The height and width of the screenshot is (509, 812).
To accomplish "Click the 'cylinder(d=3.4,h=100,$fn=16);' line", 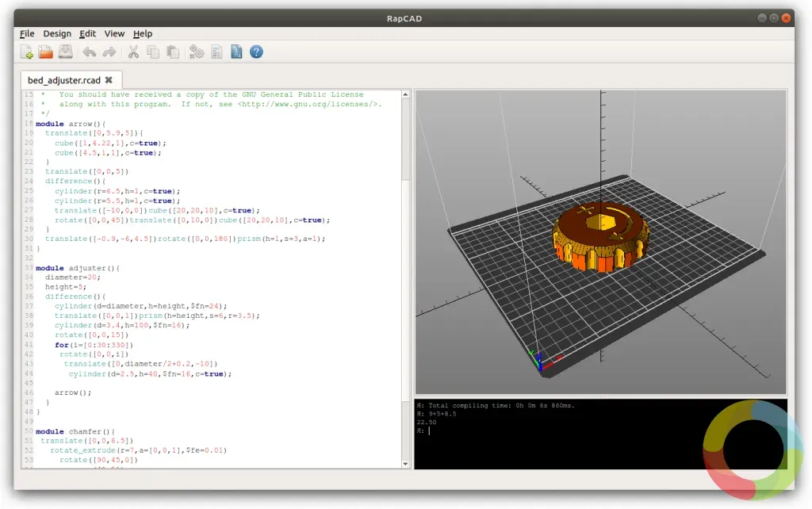I will pos(122,325).
